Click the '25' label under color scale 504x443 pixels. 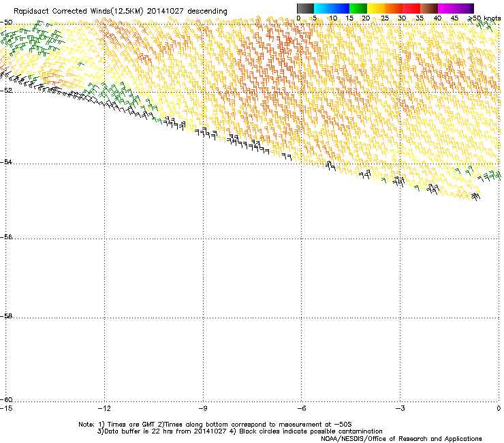(x=384, y=18)
